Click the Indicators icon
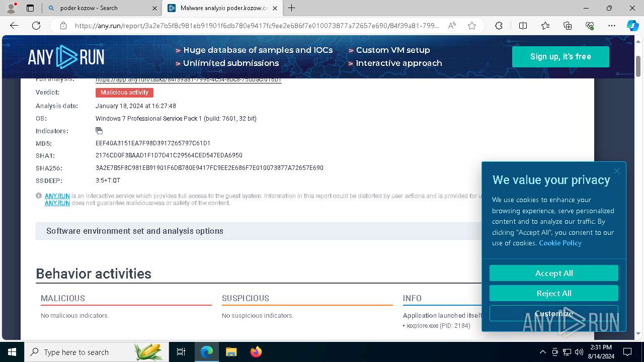The image size is (644, 362). point(99,131)
